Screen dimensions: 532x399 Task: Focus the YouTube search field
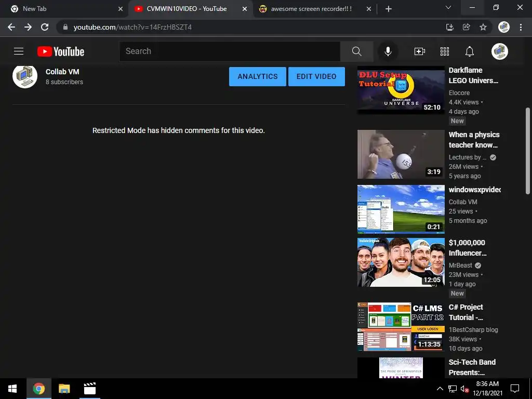[x=230, y=51]
